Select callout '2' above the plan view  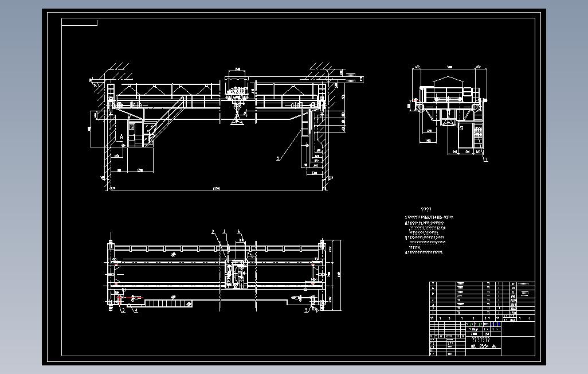(212, 231)
